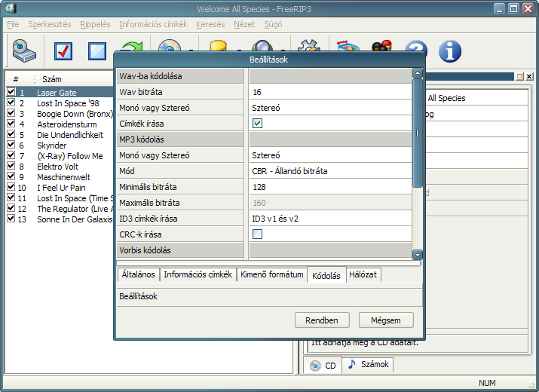Click the blue Info (i) toolbar icon
This screenshot has height=392, width=539.
[449, 51]
